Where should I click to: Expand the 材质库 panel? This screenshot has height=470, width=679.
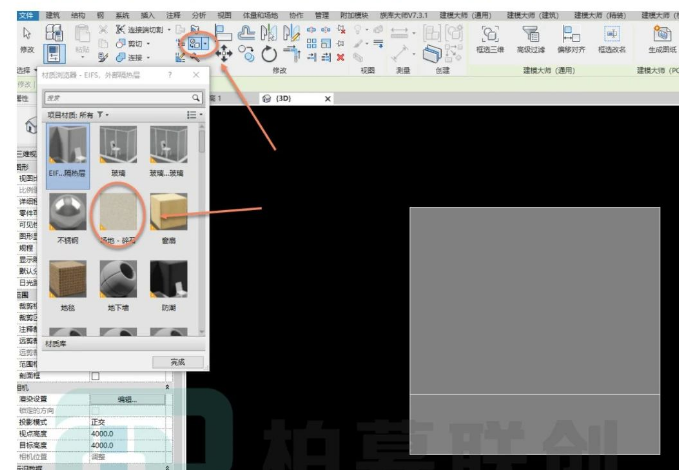[123, 344]
